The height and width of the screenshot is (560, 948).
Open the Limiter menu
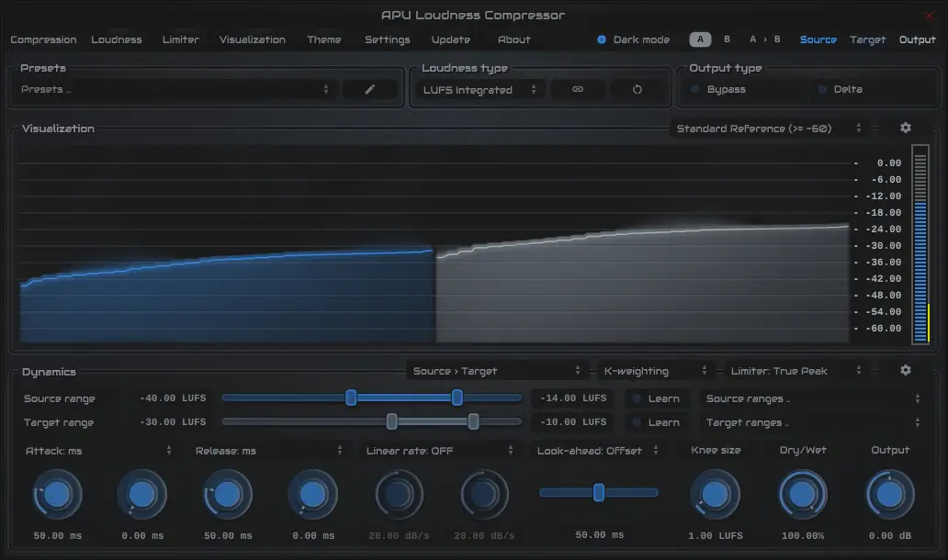tap(181, 39)
